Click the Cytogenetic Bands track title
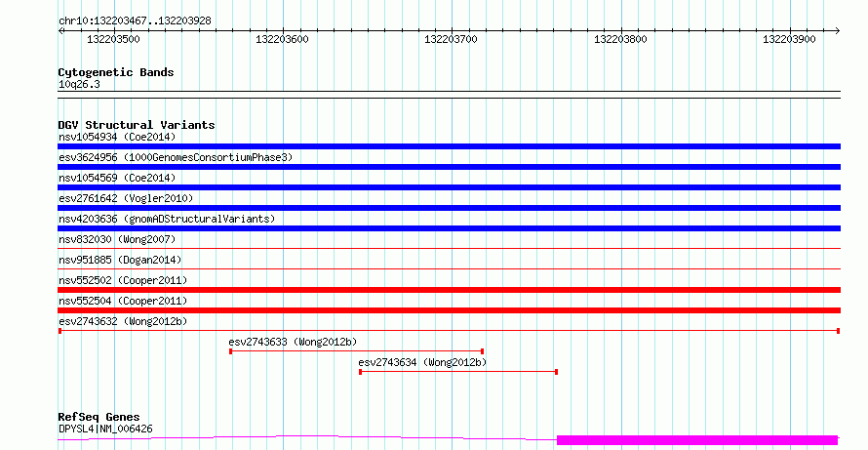The height and width of the screenshot is (450, 868). pos(116,72)
